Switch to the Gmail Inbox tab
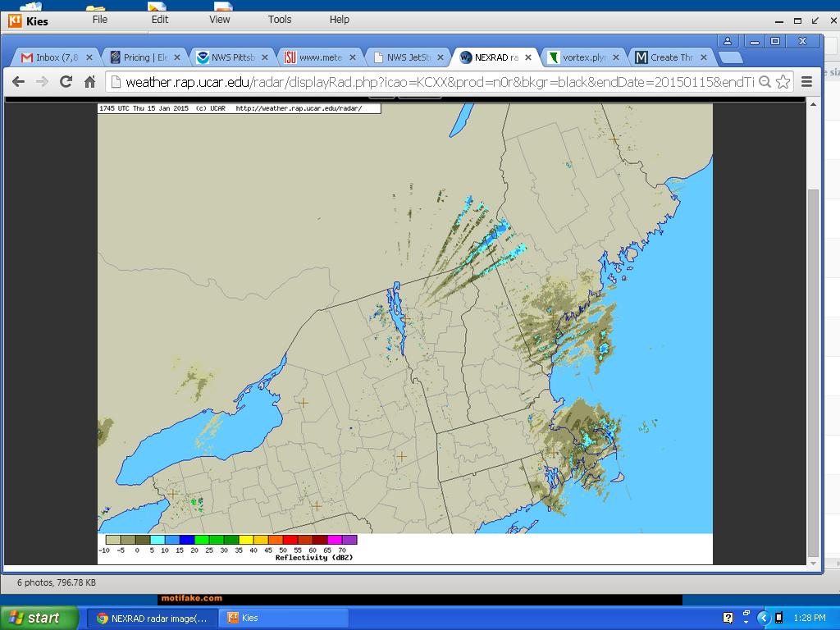Viewport: 840px width, 630px height. pos(51,57)
